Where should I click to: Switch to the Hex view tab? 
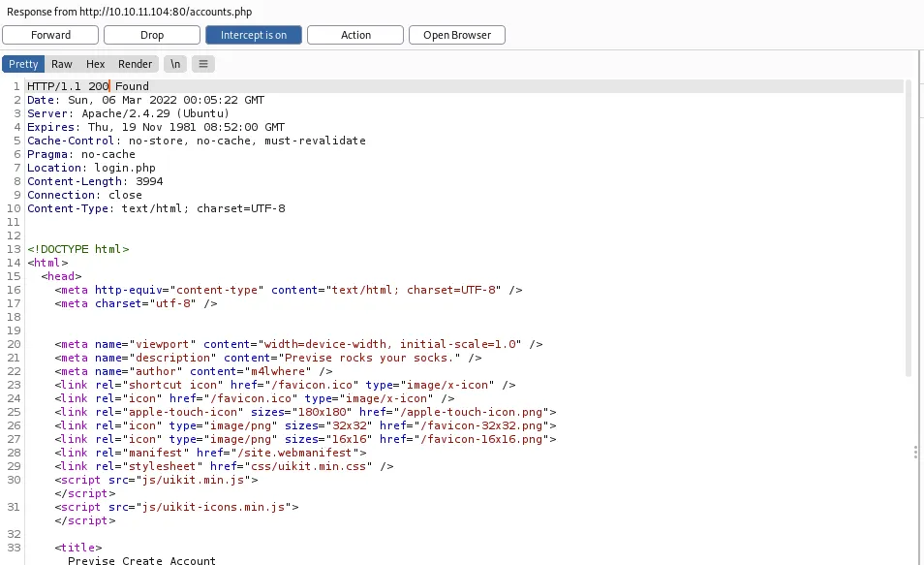click(x=95, y=64)
